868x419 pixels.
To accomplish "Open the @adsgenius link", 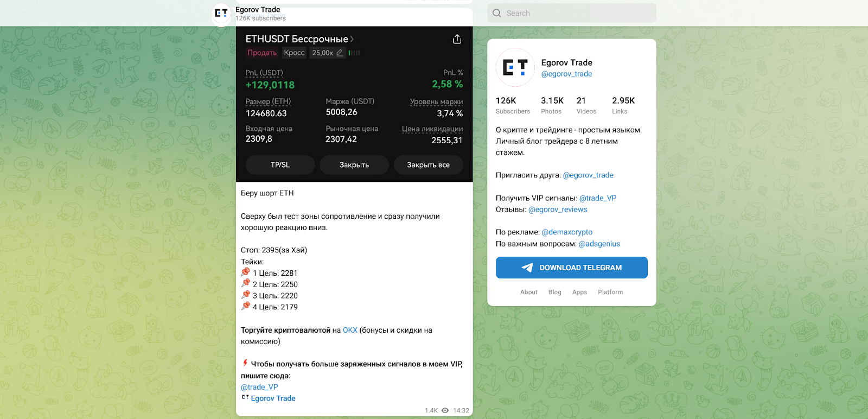I will tap(599, 244).
